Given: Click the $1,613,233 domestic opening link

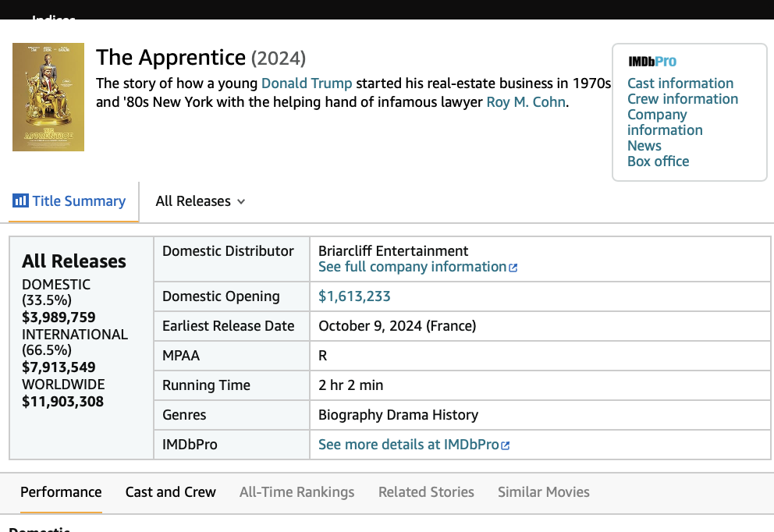Looking at the screenshot, I should (x=354, y=296).
